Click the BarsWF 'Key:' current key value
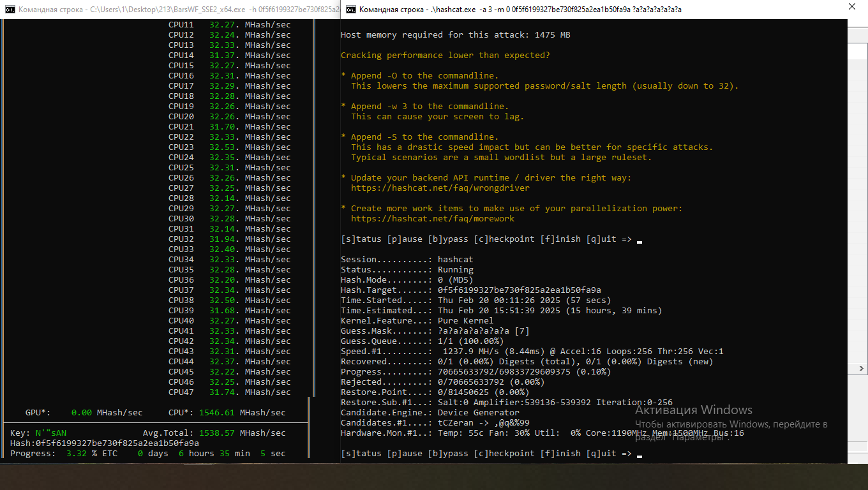Screen dimensions: 868x490 coord(51,433)
